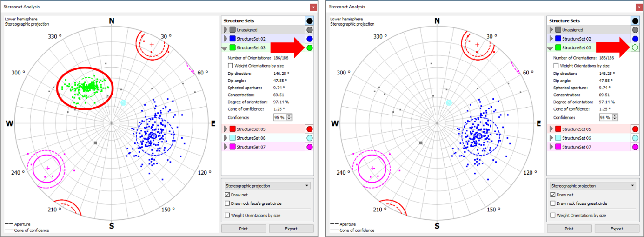The height and width of the screenshot is (237, 644).
Task: Open Stereographic projection dropdown in left window
Action: pyautogui.click(x=267, y=185)
